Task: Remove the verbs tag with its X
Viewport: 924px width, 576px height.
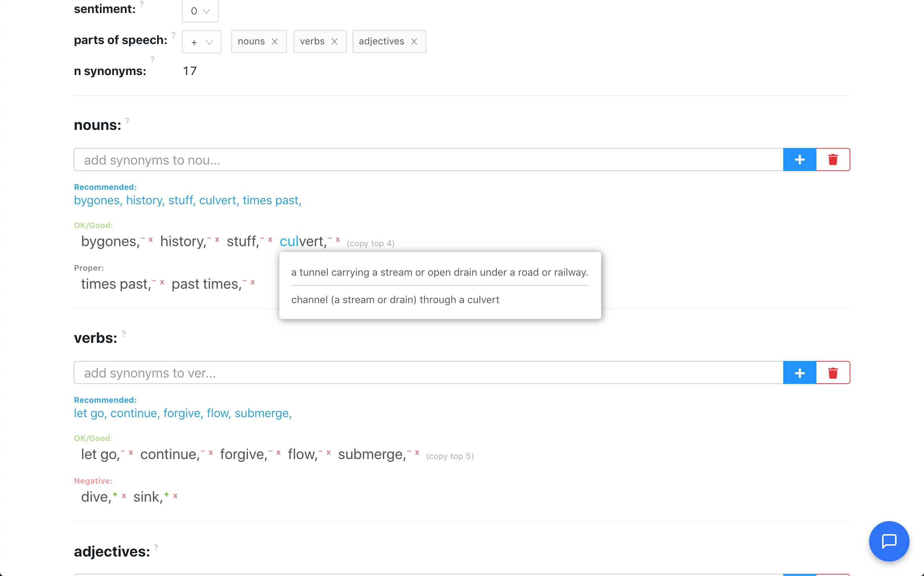Action: (x=334, y=42)
